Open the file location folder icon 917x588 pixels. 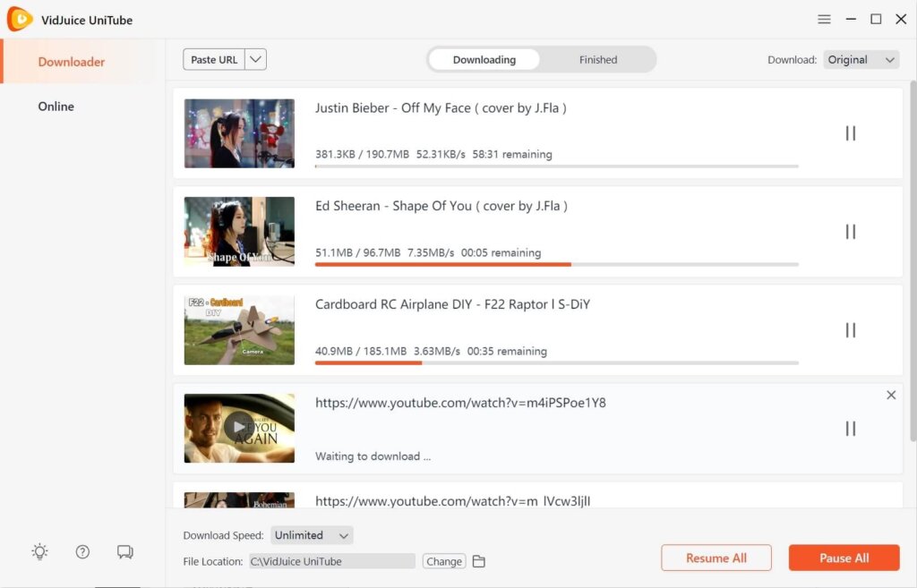tap(479, 561)
